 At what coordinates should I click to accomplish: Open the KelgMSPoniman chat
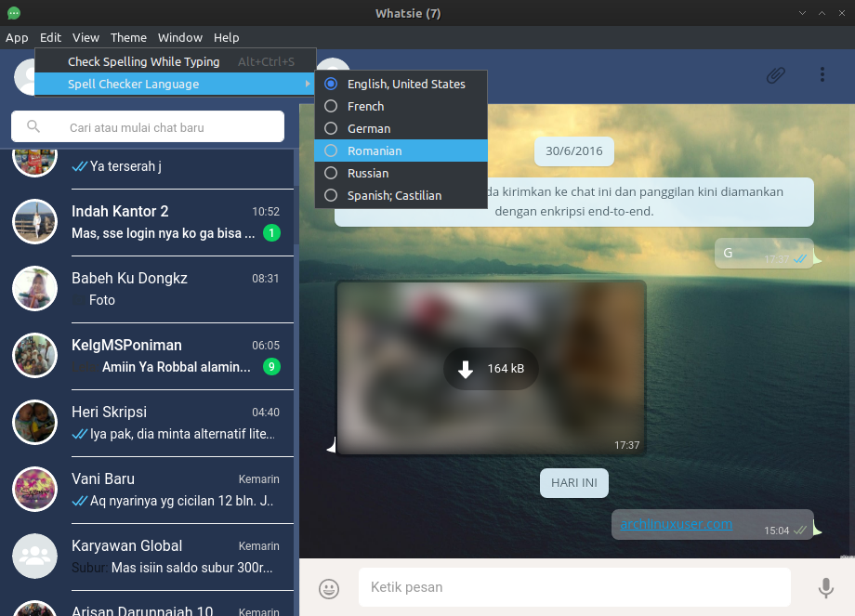point(147,356)
